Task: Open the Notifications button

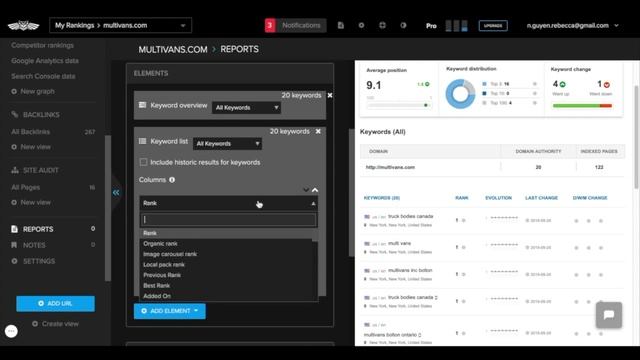Action: click(x=301, y=25)
